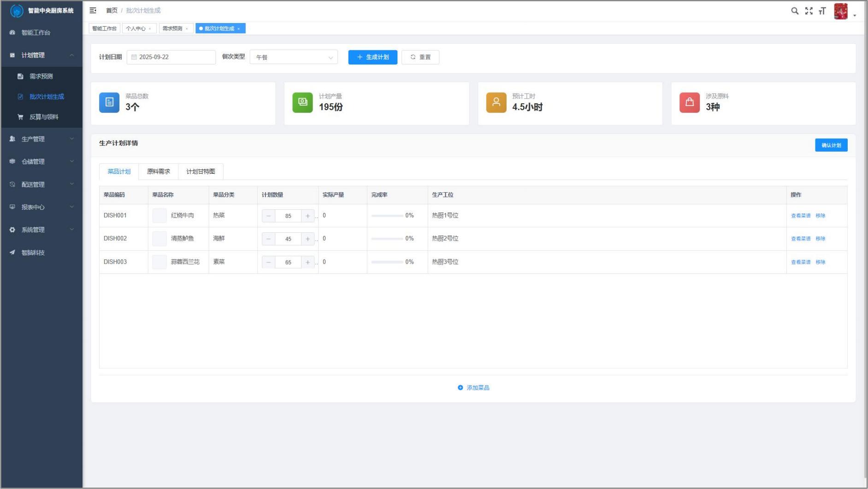This screenshot has height=489, width=868.
Task: Click the 添加菜品 link
Action: (473, 388)
